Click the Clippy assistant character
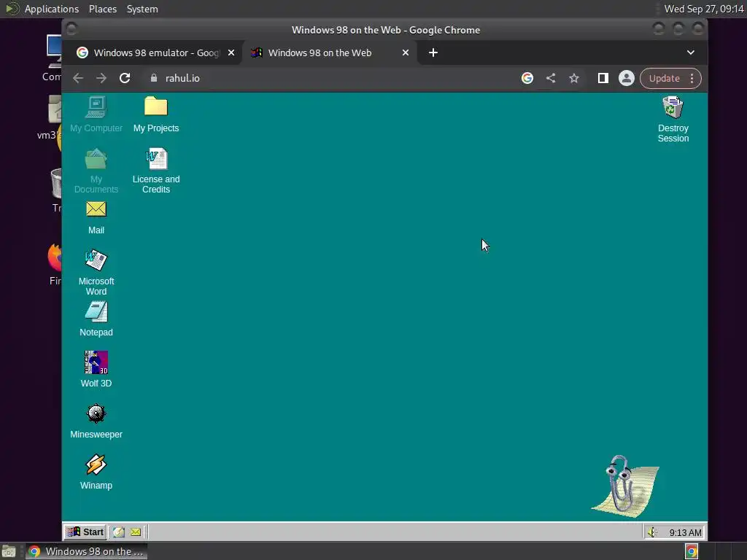The image size is (747, 560). [x=625, y=486]
